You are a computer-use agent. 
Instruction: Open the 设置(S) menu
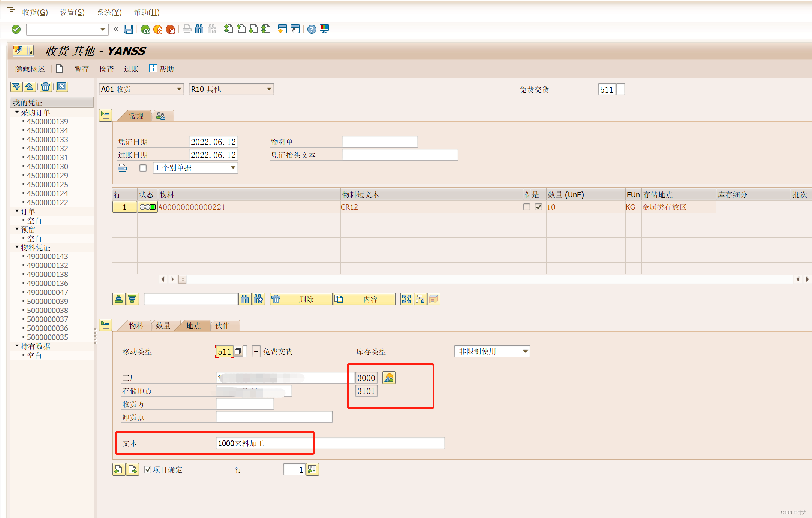(x=72, y=12)
